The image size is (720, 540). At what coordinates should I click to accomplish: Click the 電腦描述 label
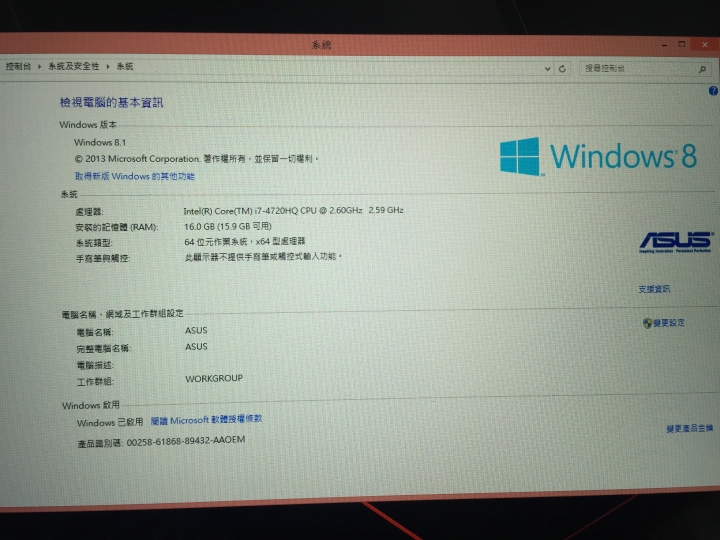point(95,366)
